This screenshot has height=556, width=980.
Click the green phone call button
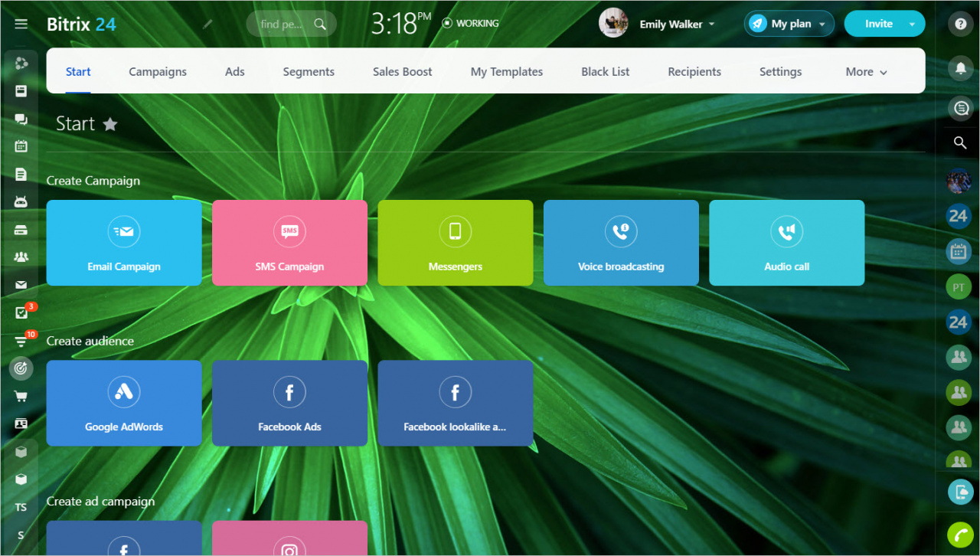[960, 534]
